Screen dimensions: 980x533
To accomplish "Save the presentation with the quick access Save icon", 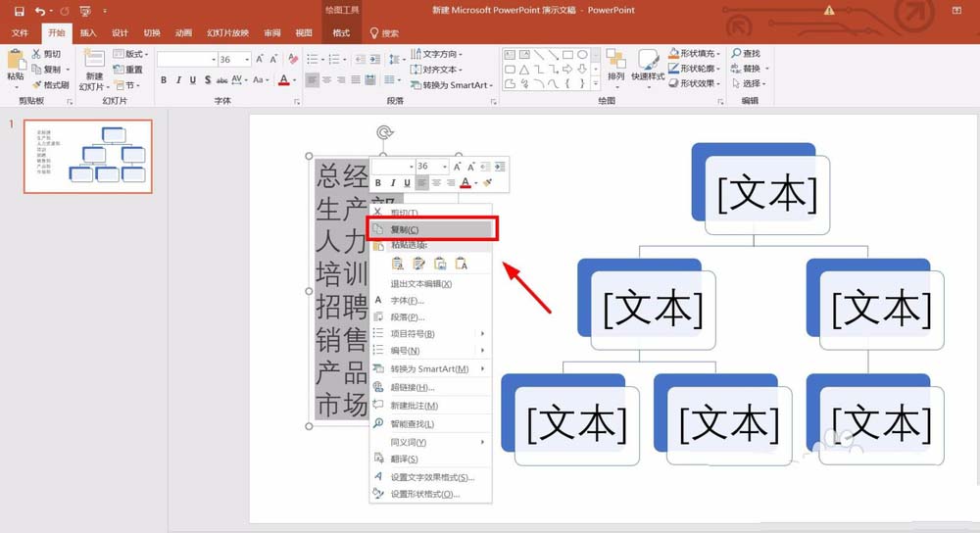I will pyautogui.click(x=20, y=11).
